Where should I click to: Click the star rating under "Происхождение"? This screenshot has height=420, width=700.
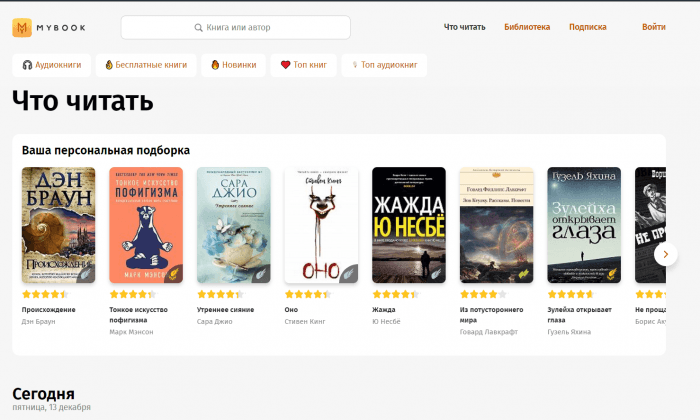[x=45, y=294]
